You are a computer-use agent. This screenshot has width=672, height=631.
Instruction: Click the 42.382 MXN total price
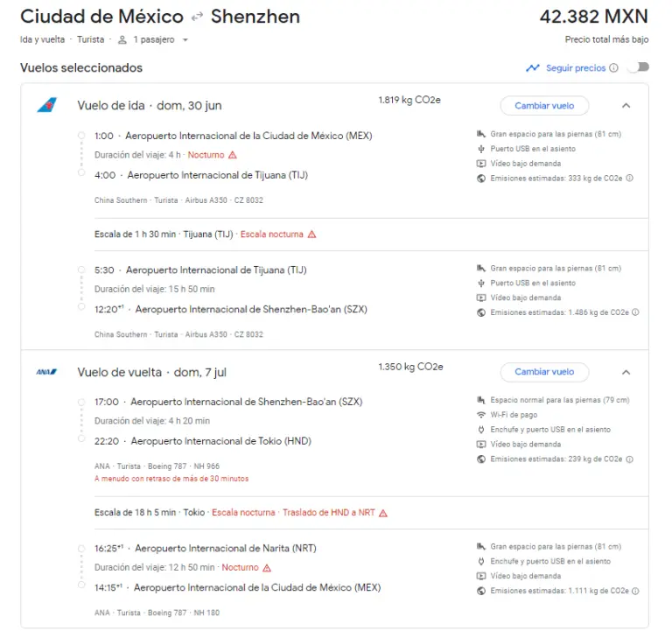[593, 17]
